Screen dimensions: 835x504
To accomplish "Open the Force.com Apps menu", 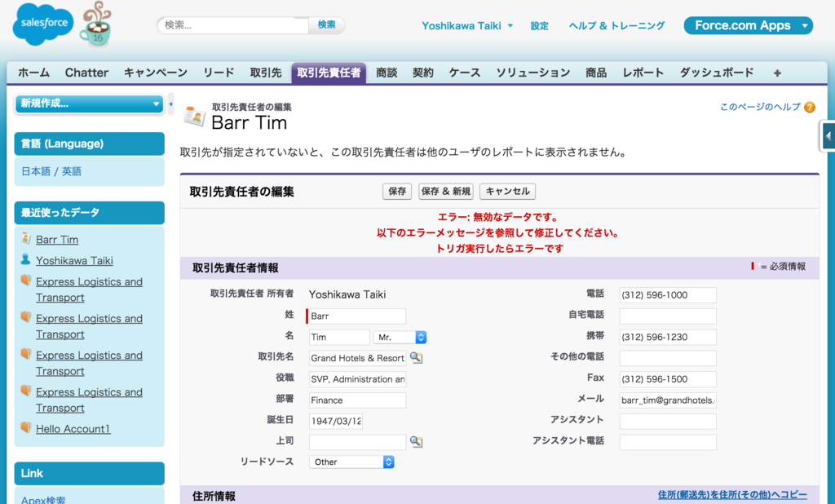I will pos(749,25).
